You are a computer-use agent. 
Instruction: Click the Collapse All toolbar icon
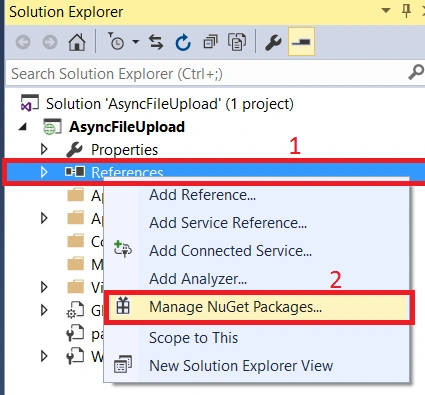click(210, 42)
